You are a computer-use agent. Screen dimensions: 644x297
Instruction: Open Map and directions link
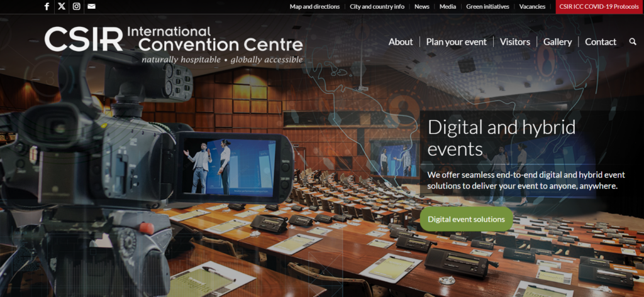click(x=314, y=6)
